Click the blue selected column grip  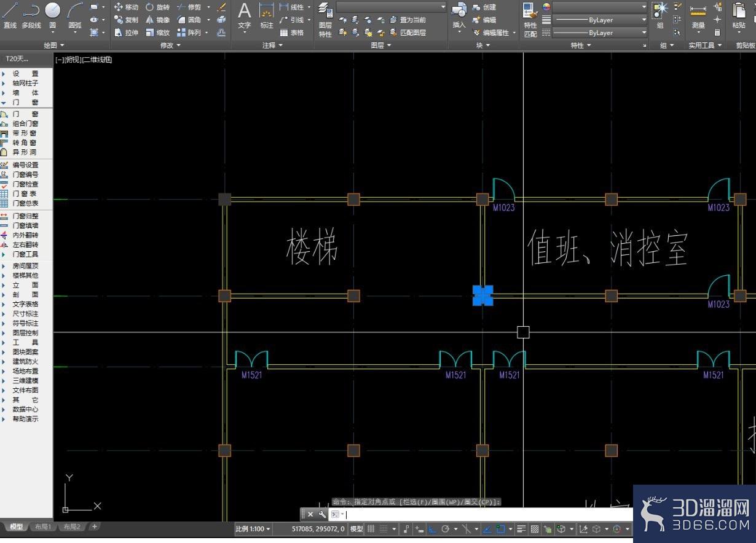click(483, 295)
